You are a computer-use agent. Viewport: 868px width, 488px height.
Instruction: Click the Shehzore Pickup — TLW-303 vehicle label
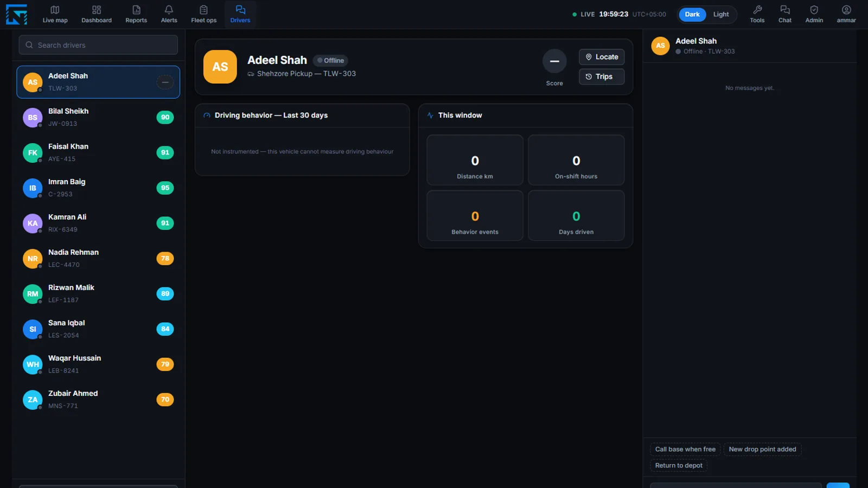302,74
